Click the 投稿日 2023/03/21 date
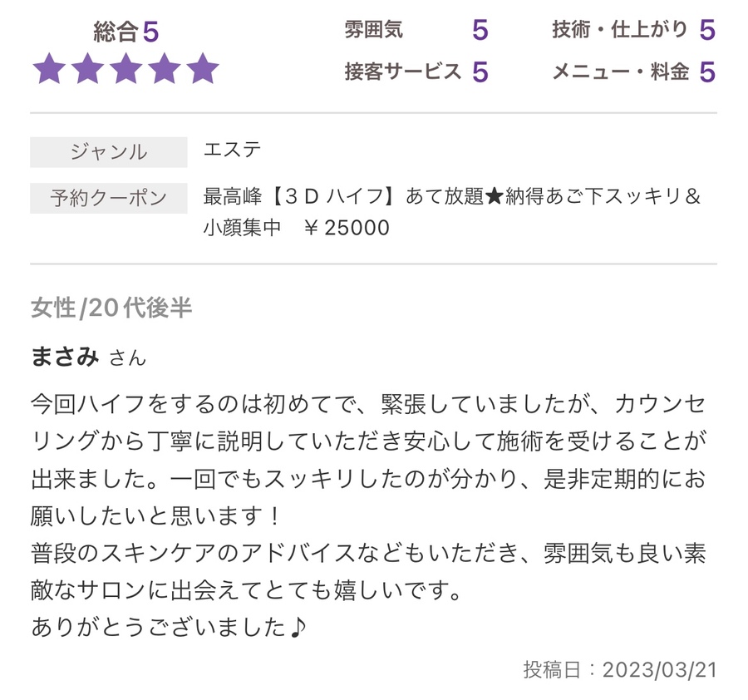 [620, 670]
